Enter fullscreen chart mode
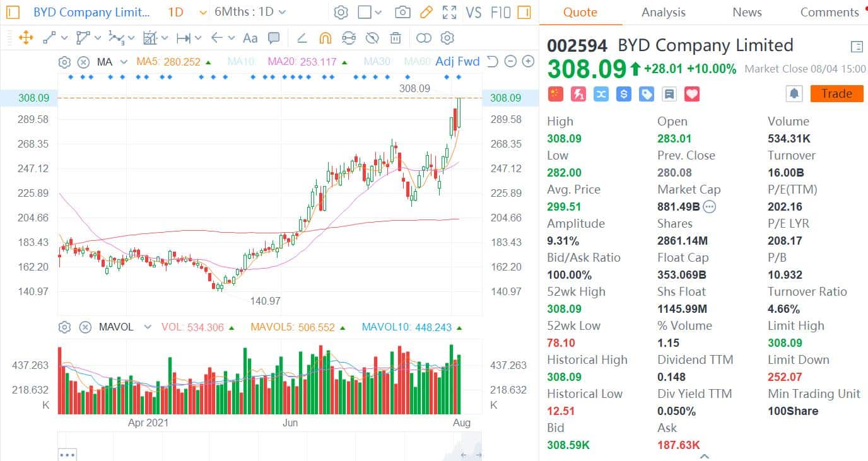This screenshot has height=461, width=868. pos(449,12)
